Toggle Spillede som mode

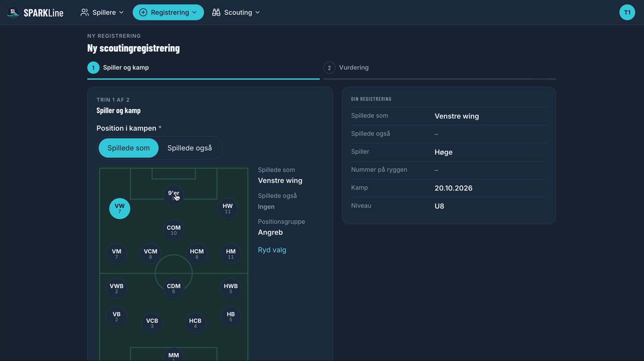tap(128, 148)
